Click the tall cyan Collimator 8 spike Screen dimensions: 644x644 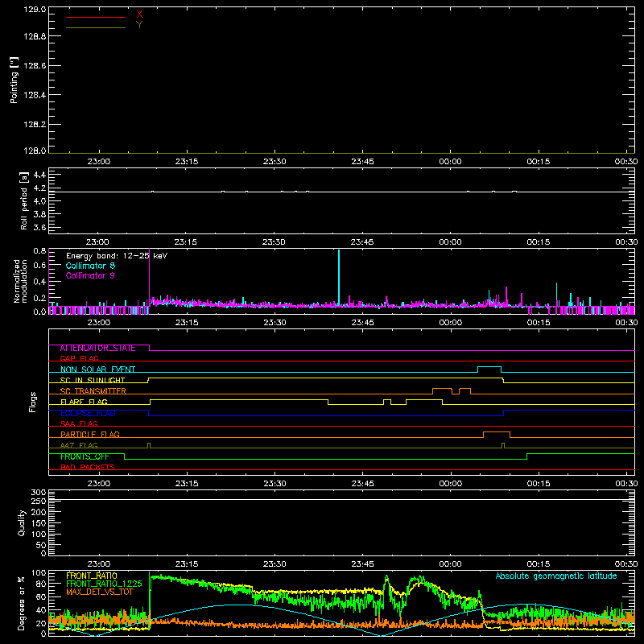(339, 277)
